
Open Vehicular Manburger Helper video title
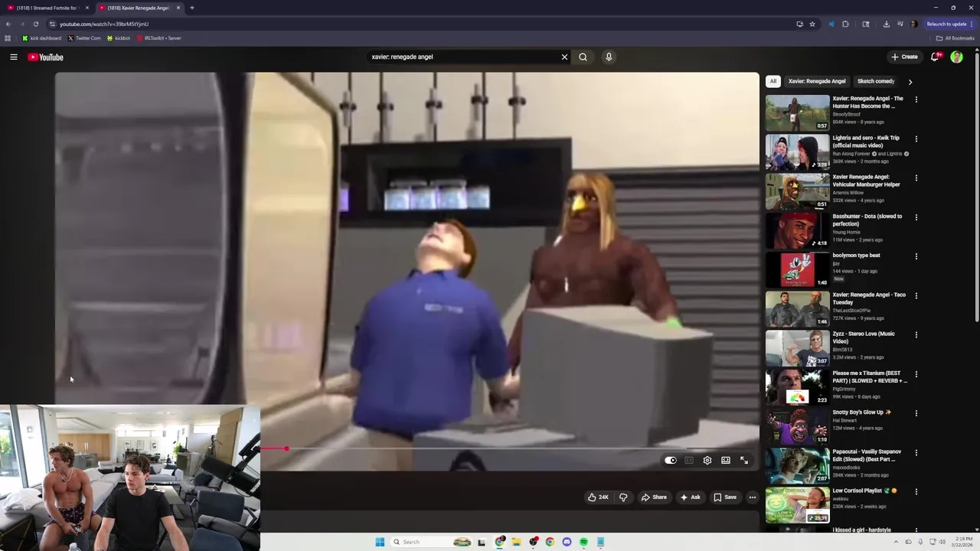(x=867, y=181)
